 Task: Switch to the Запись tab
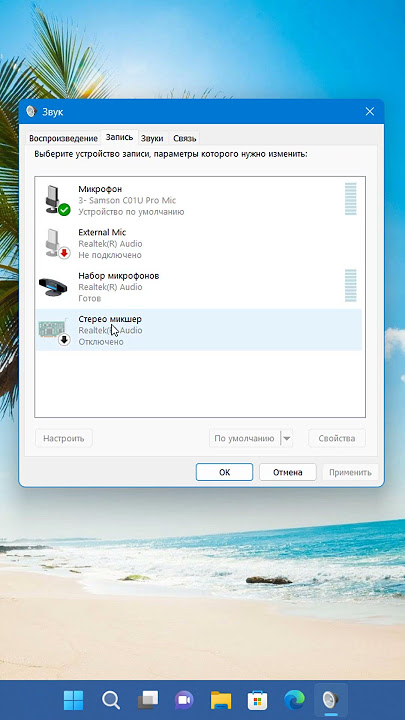tap(119, 137)
